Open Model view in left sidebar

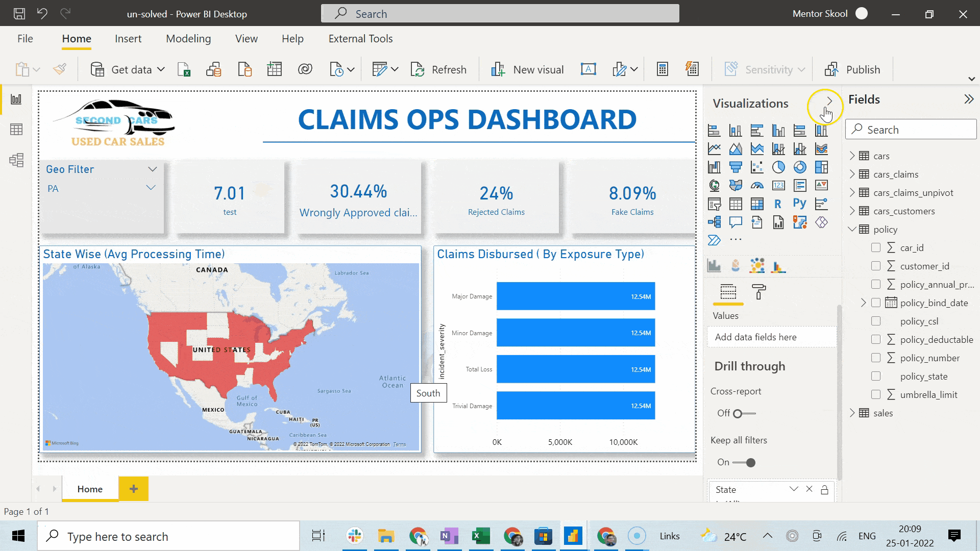pyautogui.click(x=16, y=160)
